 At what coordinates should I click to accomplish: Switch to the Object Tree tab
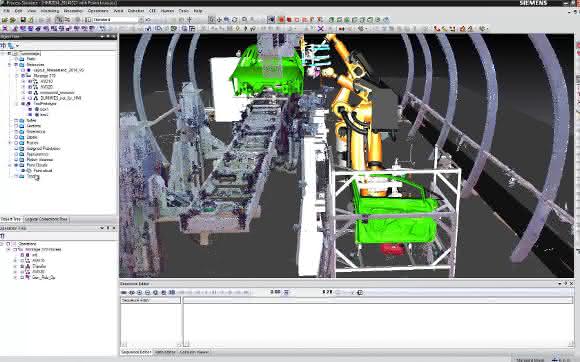(x=11, y=219)
